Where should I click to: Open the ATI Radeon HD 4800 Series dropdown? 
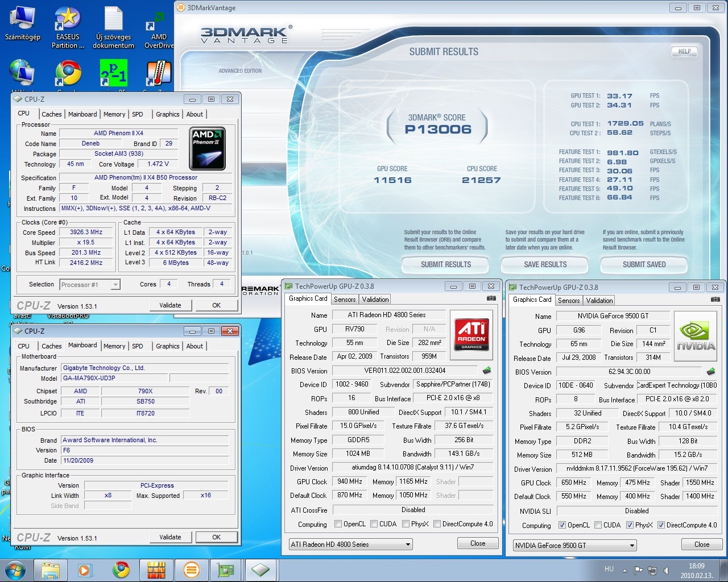tap(350, 544)
